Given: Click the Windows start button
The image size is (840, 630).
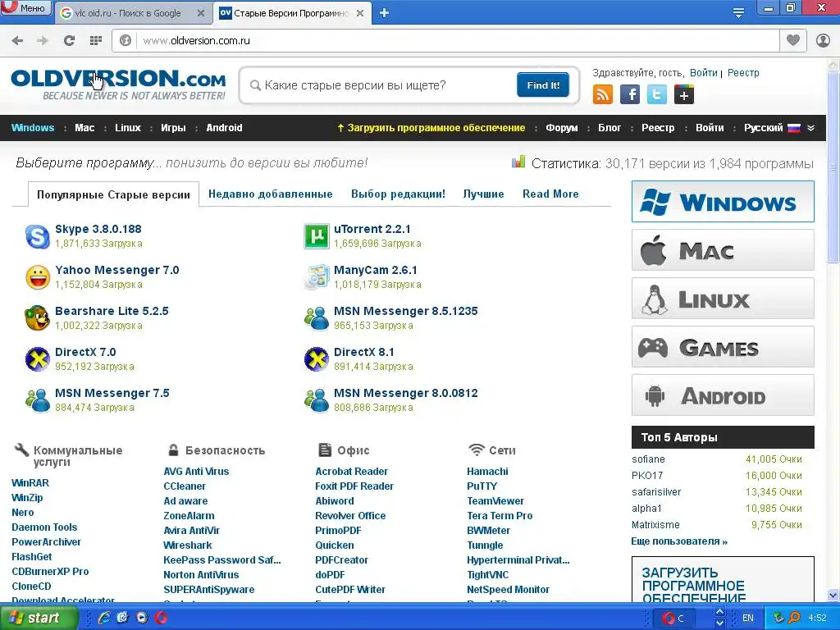Looking at the screenshot, I should 39,618.
